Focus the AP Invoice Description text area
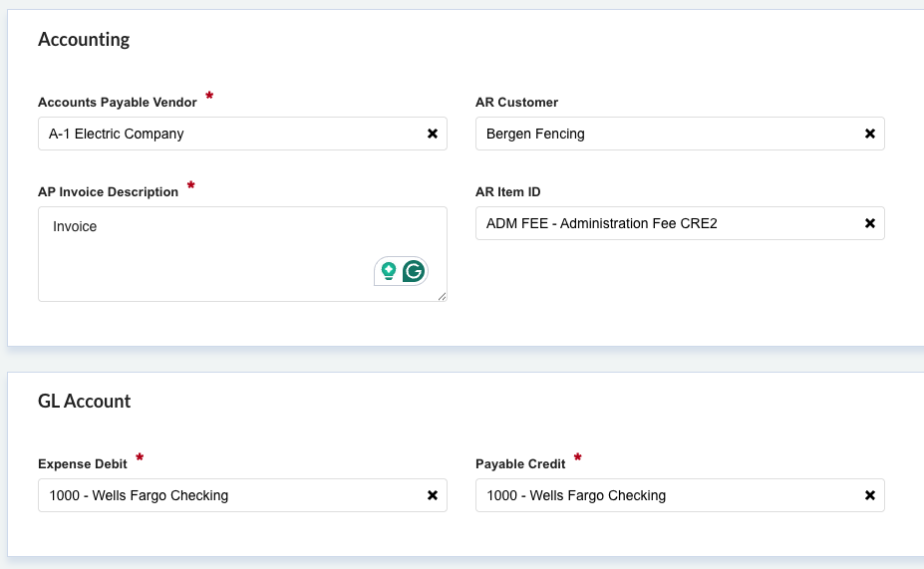This screenshot has height=569, width=924. coord(242,254)
